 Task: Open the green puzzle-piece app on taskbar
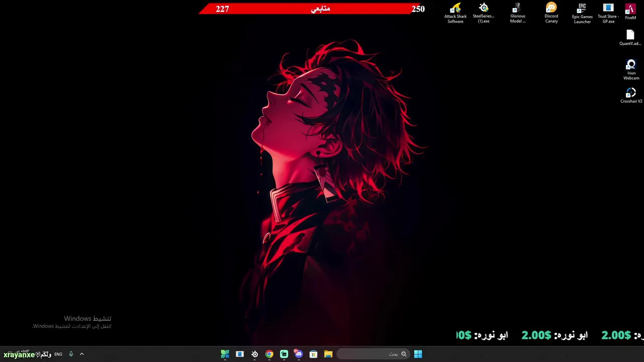coord(225,354)
